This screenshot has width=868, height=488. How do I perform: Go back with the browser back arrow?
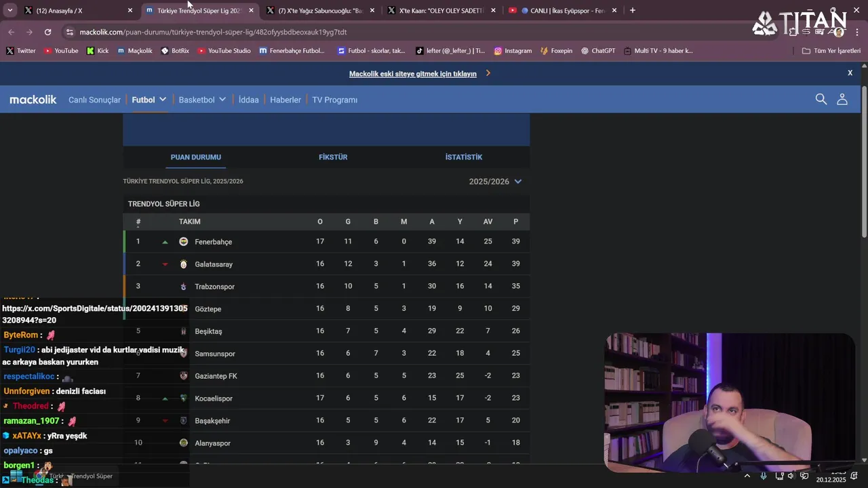coord(12,32)
